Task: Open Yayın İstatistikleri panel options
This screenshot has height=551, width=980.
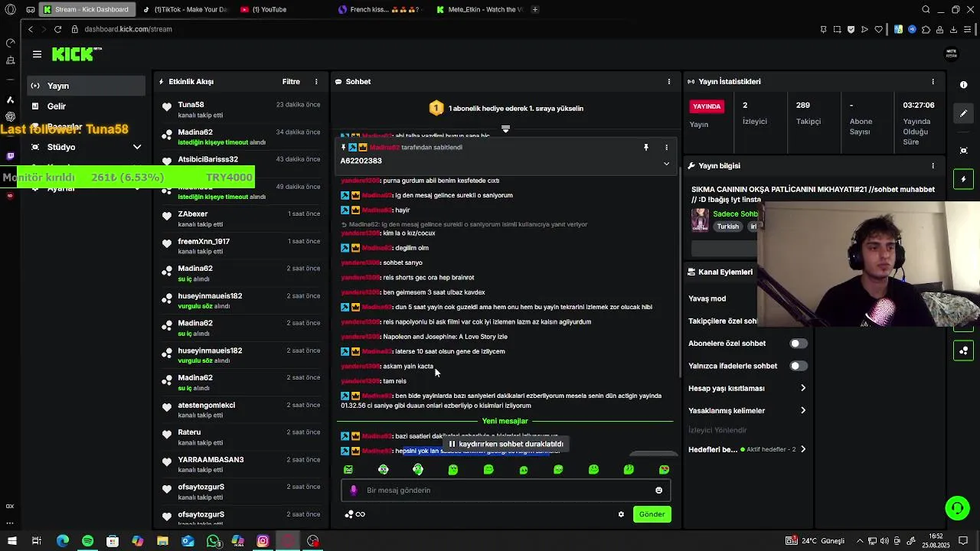Action: tap(933, 81)
